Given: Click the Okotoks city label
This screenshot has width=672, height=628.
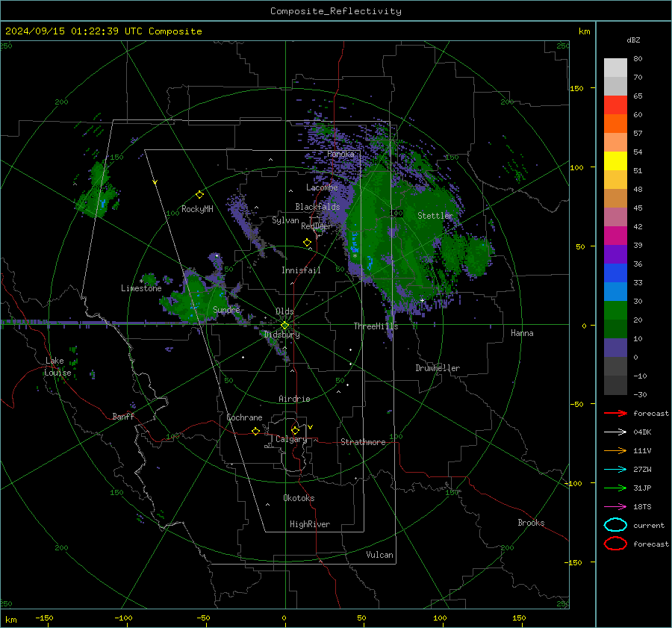Looking at the screenshot, I should [299, 498].
